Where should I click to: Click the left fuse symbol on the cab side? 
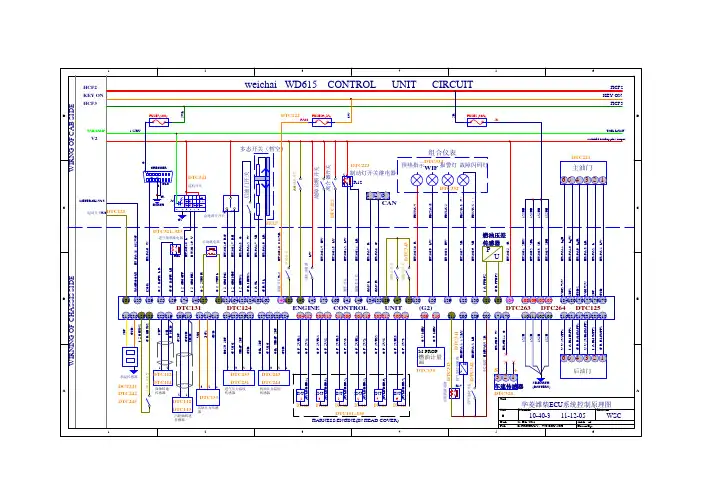(158, 121)
